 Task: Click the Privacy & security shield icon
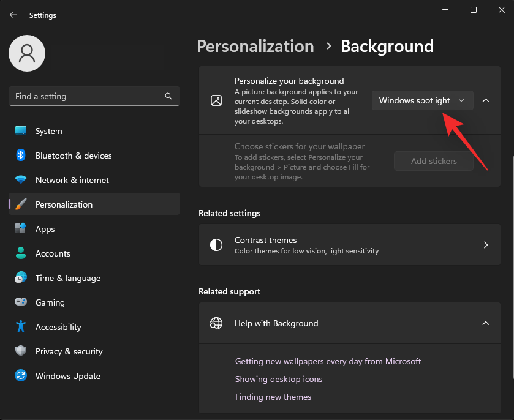pyautogui.click(x=20, y=351)
